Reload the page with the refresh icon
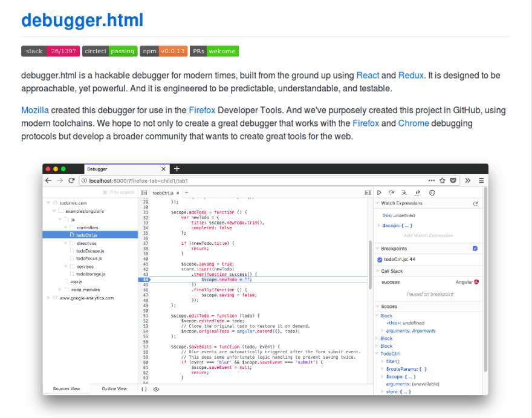Viewport: 532px width, 418px height. coord(71,181)
